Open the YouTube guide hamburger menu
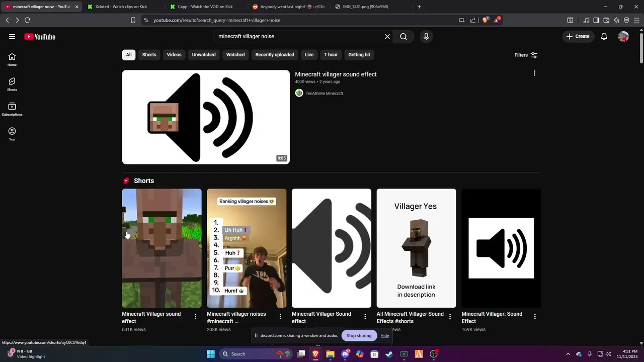Viewport: 644px width, 362px height. click(x=12, y=36)
